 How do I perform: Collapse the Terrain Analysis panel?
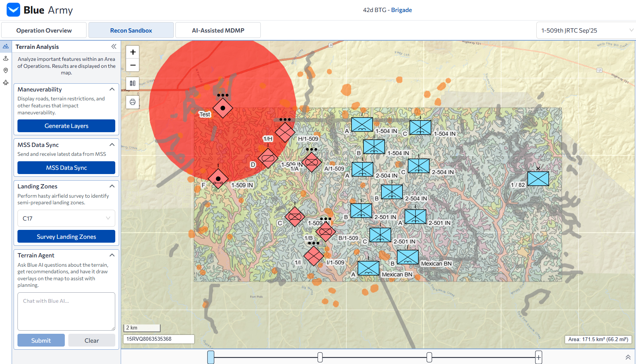[114, 47]
